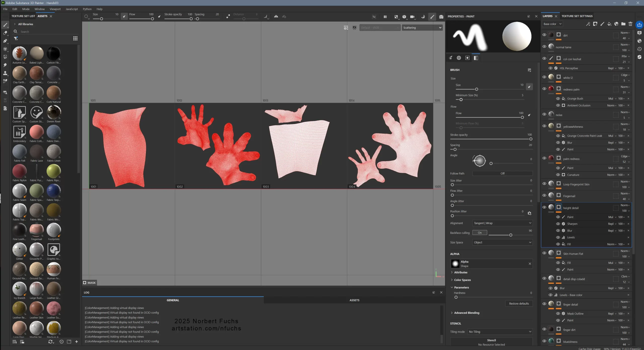Open the Window menu
The height and width of the screenshot is (350, 644).
tap(39, 9)
